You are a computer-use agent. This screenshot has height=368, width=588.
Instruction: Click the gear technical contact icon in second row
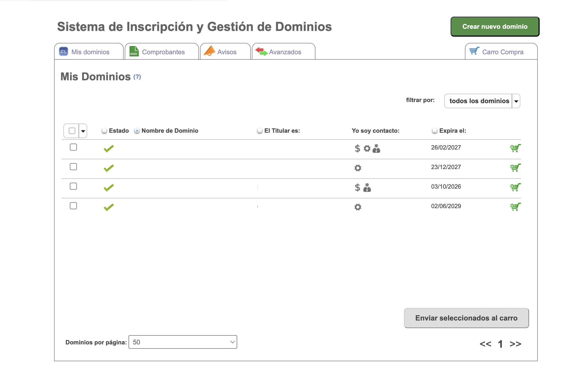[358, 168]
